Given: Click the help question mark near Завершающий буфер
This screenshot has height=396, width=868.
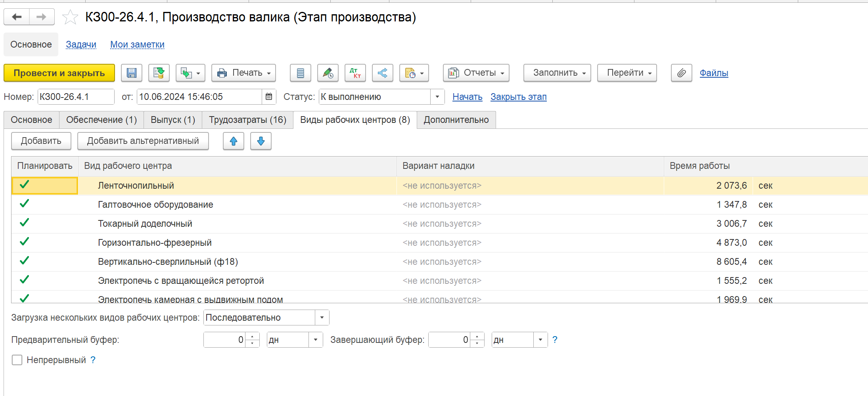Looking at the screenshot, I should click(x=555, y=340).
